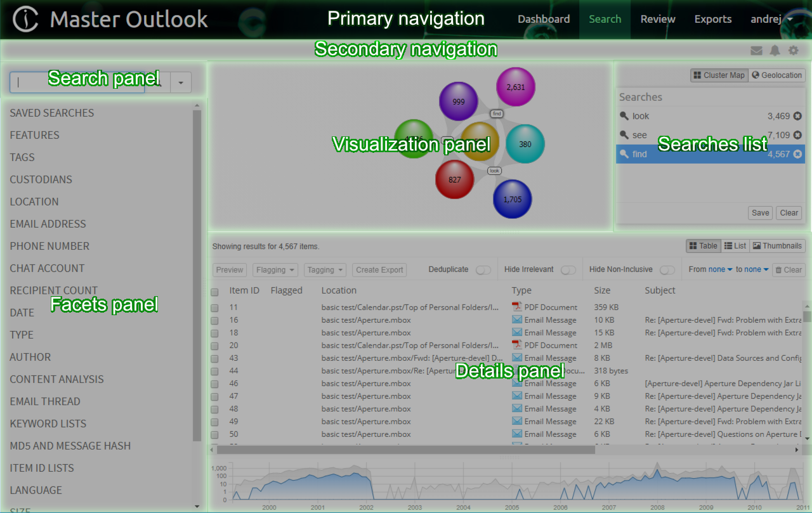This screenshot has width=812, height=513.
Task: Switch results to Thumbnails view
Action: (x=777, y=246)
